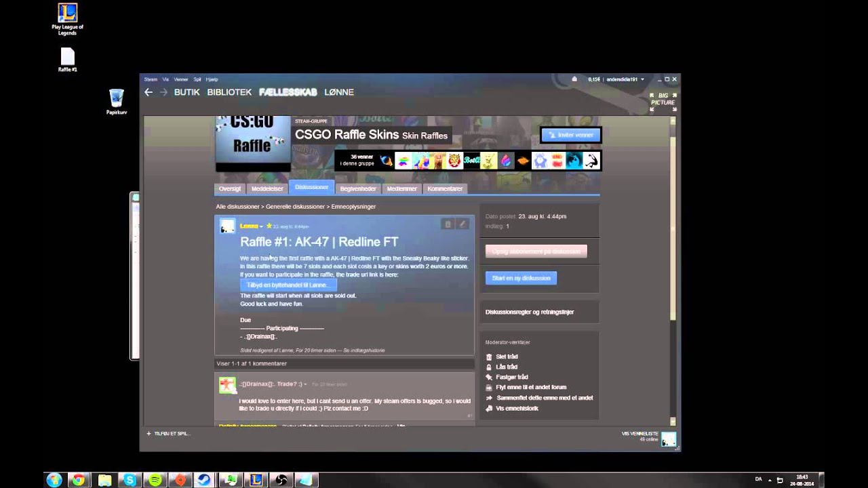Click Lås tråd moderator tool
The image size is (868, 488).
502,367
